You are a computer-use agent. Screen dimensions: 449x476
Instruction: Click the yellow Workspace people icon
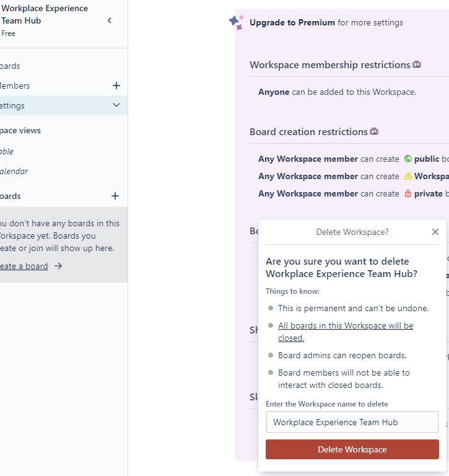(408, 176)
